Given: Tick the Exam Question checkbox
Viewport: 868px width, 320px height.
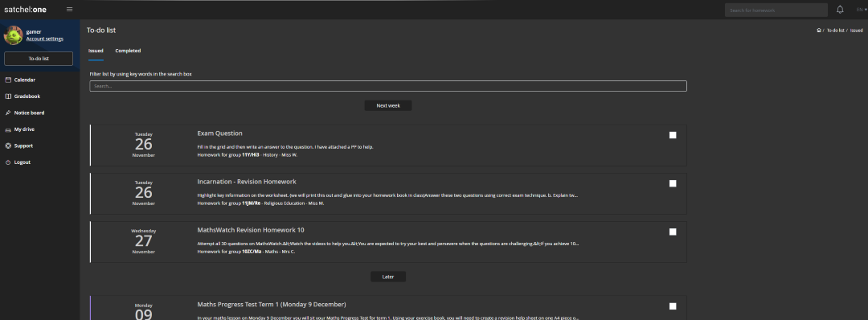Looking at the screenshot, I should click(x=673, y=135).
